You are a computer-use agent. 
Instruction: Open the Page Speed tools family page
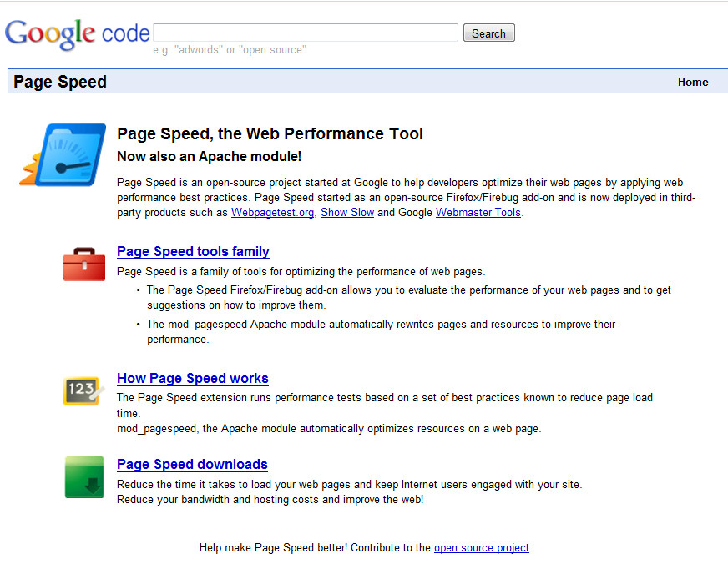click(x=193, y=251)
